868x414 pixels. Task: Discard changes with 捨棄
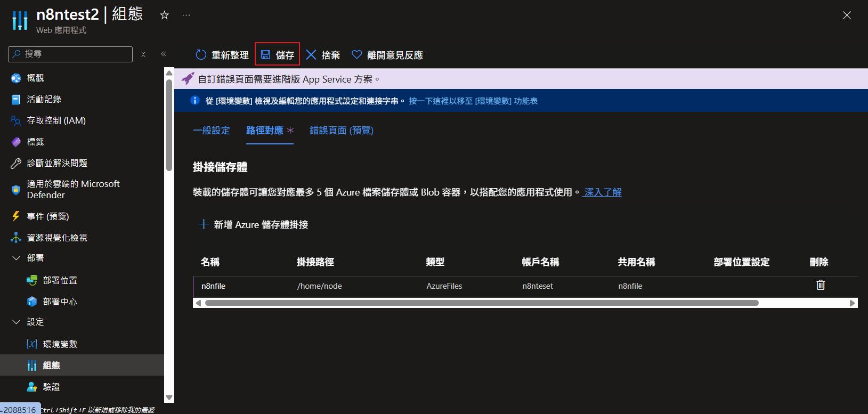coord(323,55)
